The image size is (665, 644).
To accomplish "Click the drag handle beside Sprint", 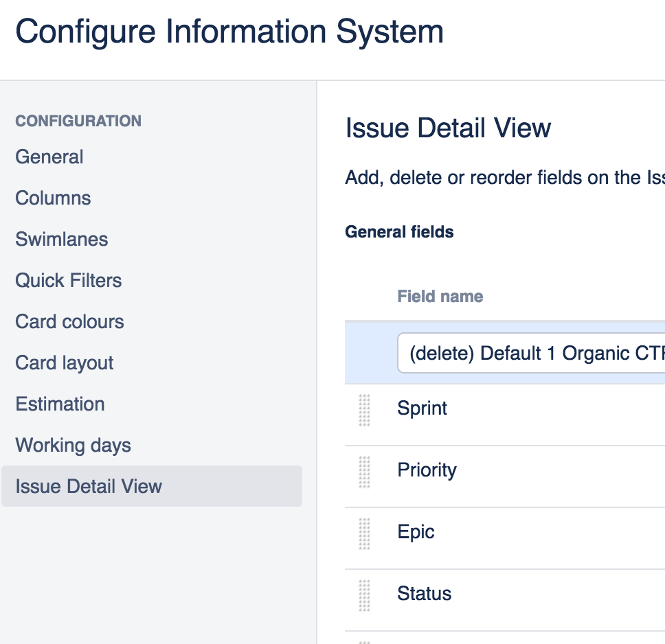I will pyautogui.click(x=364, y=410).
